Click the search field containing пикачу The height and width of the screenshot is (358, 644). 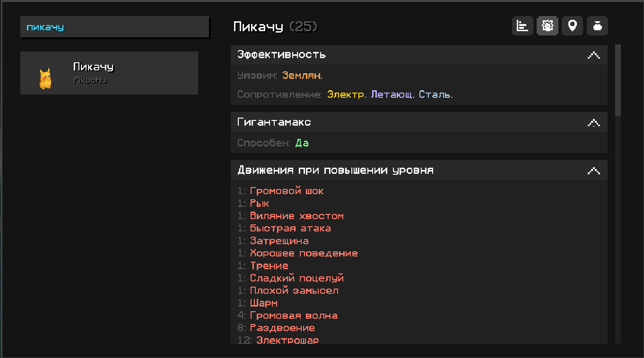(114, 27)
